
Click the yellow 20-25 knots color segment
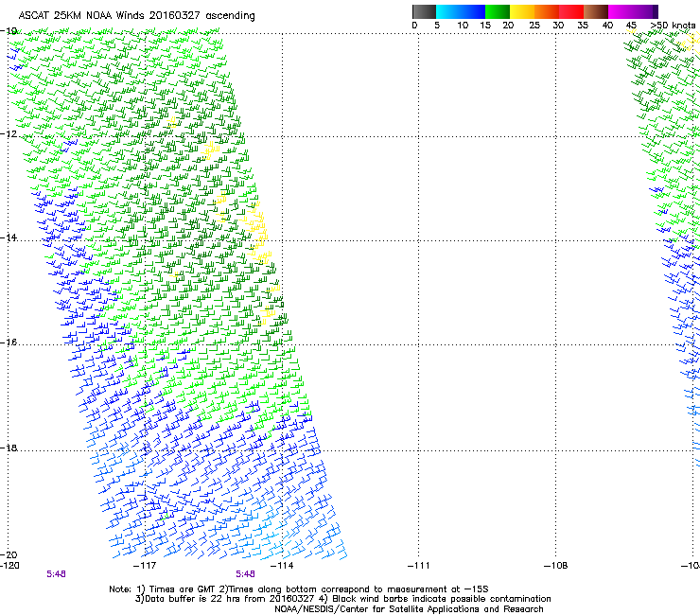click(x=522, y=11)
